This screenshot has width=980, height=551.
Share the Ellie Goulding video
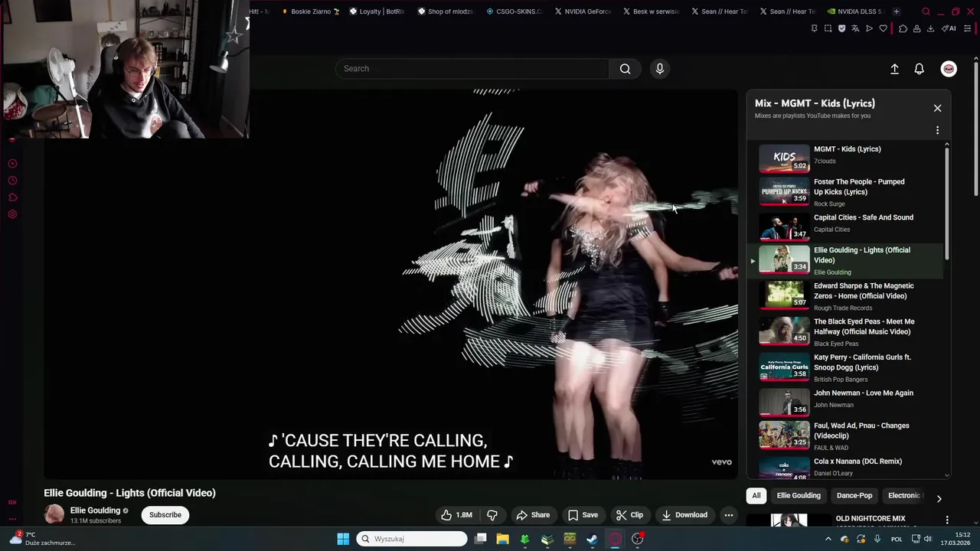tap(533, 515)
